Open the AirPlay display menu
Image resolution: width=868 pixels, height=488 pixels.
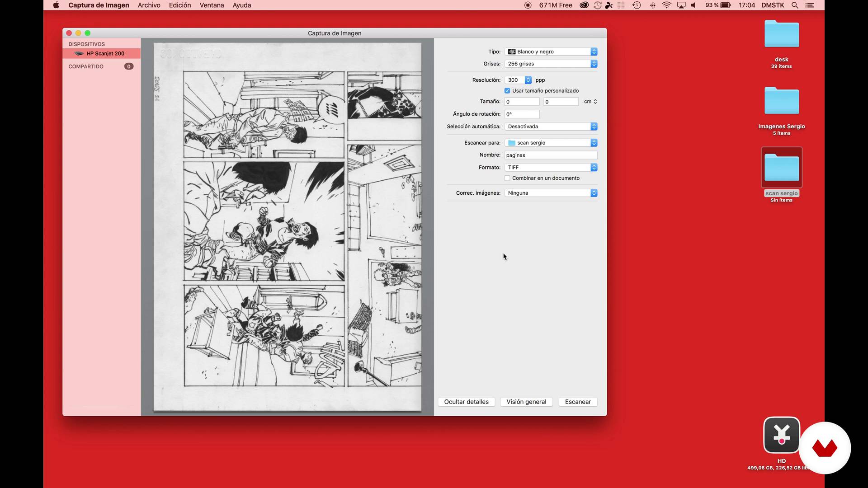[681, 5]
